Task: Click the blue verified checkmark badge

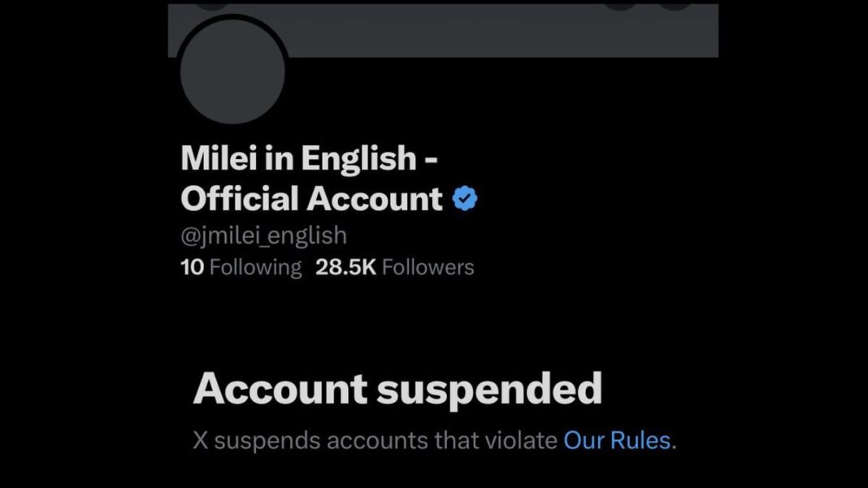Action: coord(464,198)
